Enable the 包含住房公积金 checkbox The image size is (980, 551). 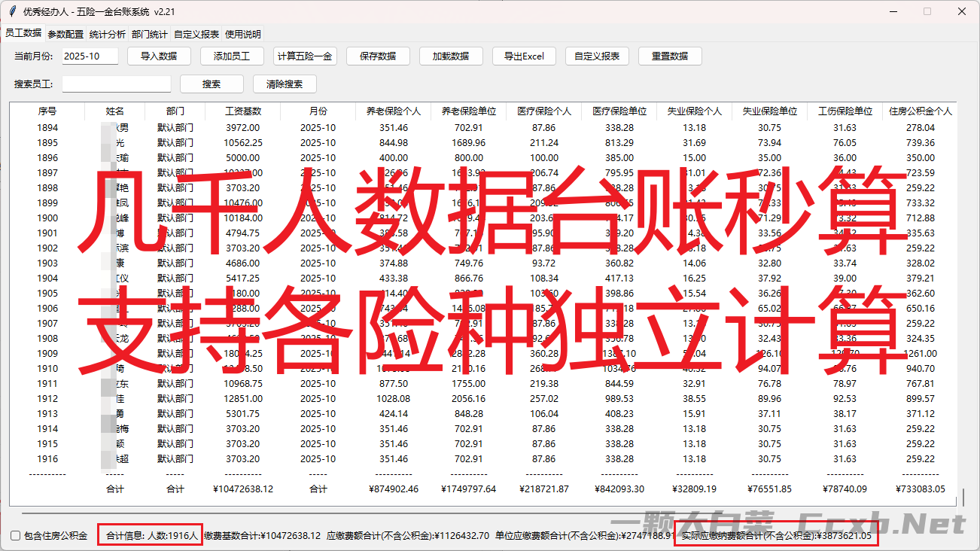point(16,536)
